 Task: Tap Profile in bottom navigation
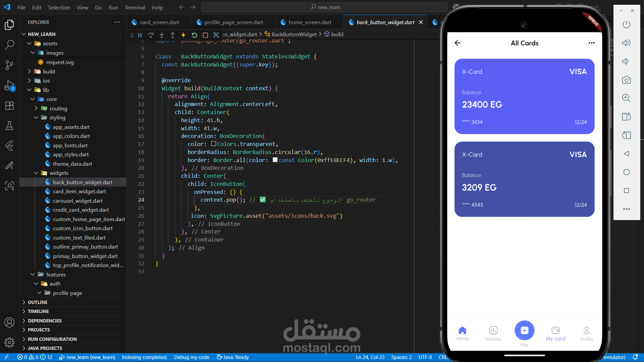tap(586, 334)
